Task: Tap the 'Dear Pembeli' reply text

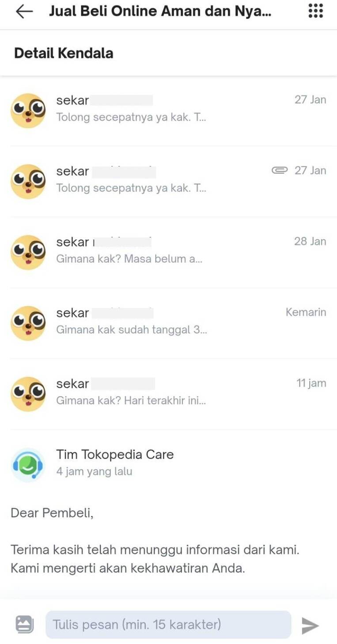Action: coord(52,513)
